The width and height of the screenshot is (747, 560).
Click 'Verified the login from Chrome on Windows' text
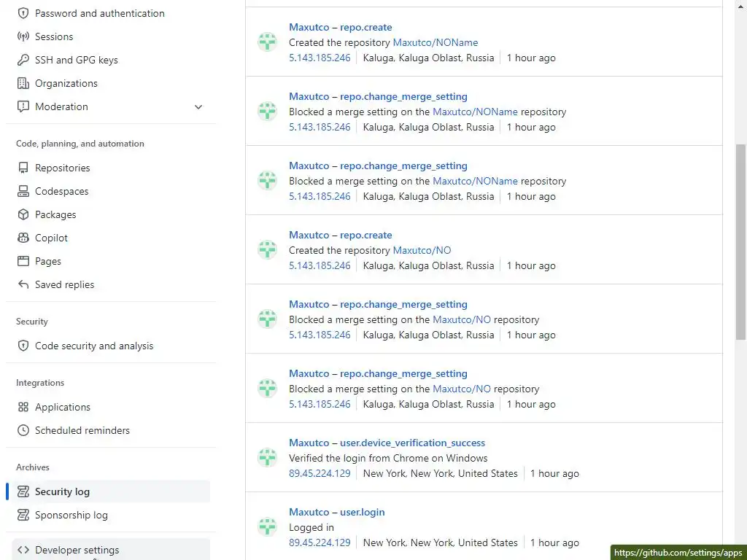click(388, 458)
